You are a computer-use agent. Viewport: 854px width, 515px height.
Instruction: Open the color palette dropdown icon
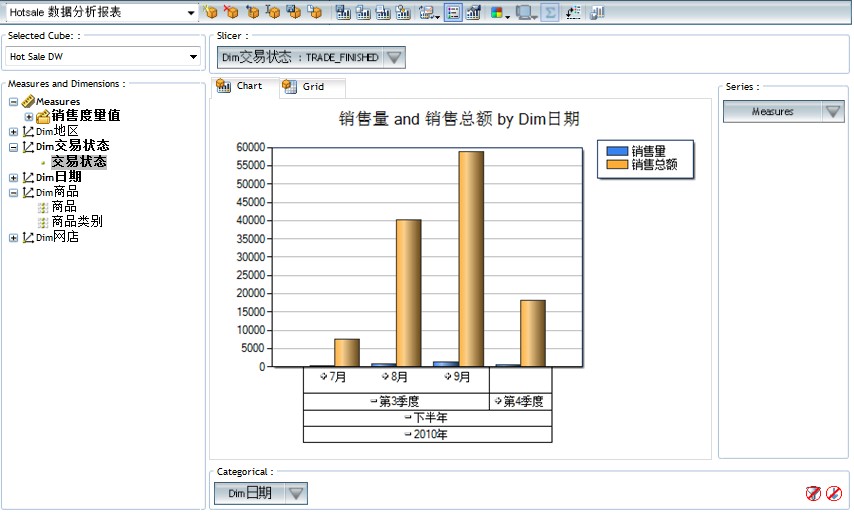(x=499, y=13)
